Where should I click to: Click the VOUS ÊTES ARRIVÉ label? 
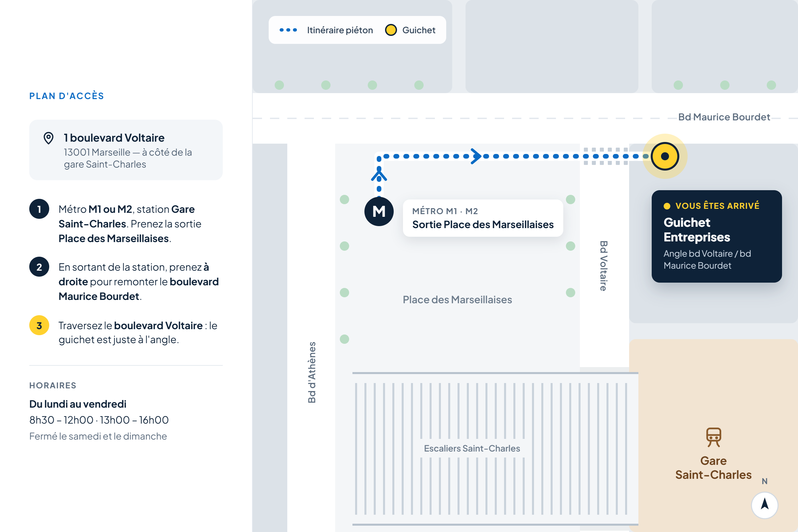(x=717, y=206)
